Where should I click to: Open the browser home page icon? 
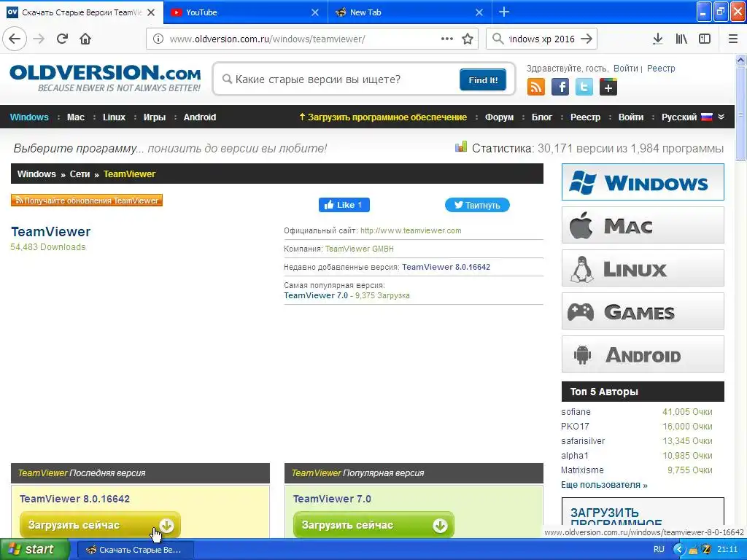[x=85, y=39]
